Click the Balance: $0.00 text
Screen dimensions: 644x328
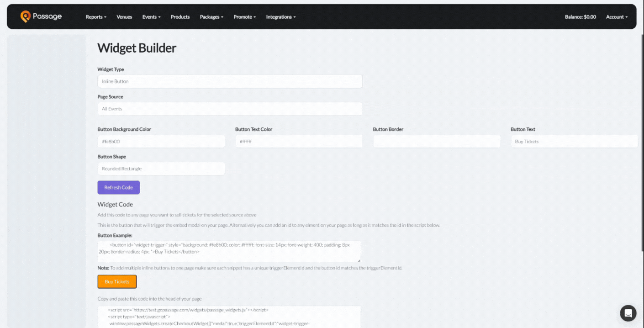tap(580, 17)
